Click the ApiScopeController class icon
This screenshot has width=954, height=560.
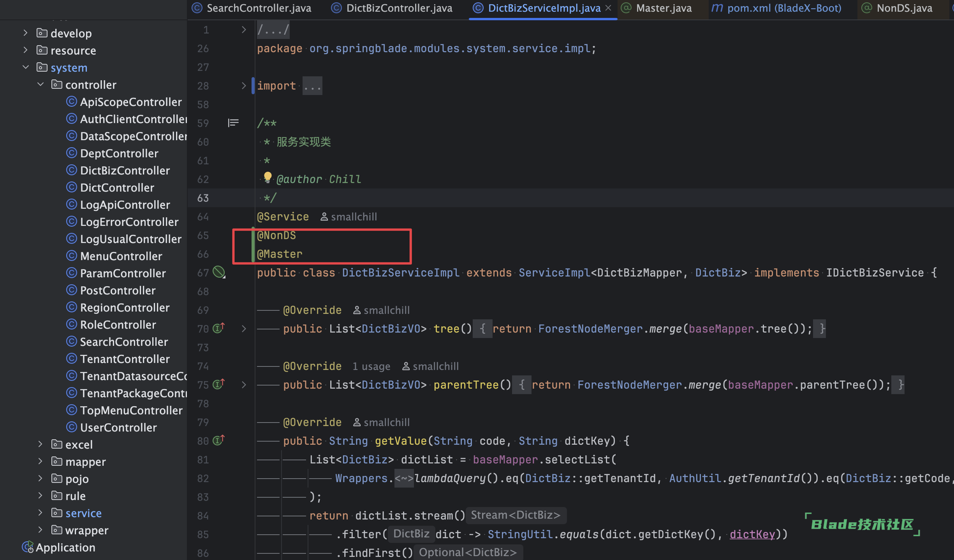[x=71, y=102]
